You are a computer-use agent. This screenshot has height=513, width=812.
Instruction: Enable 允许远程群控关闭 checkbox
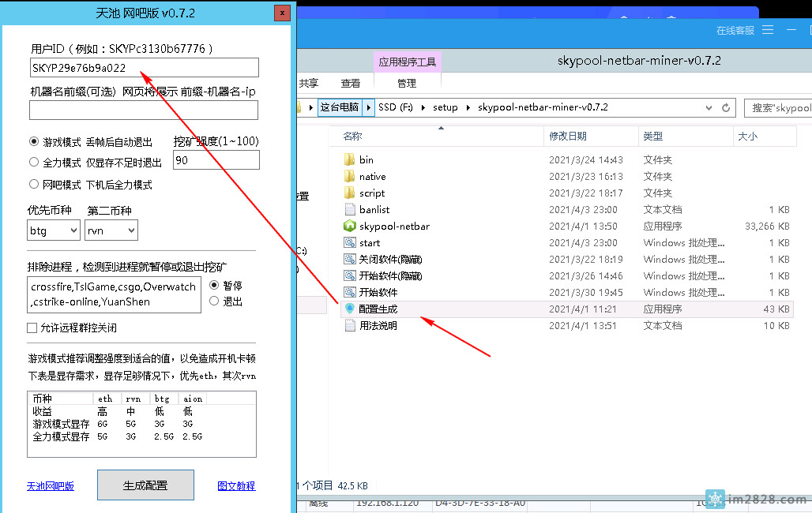point(32,328)
